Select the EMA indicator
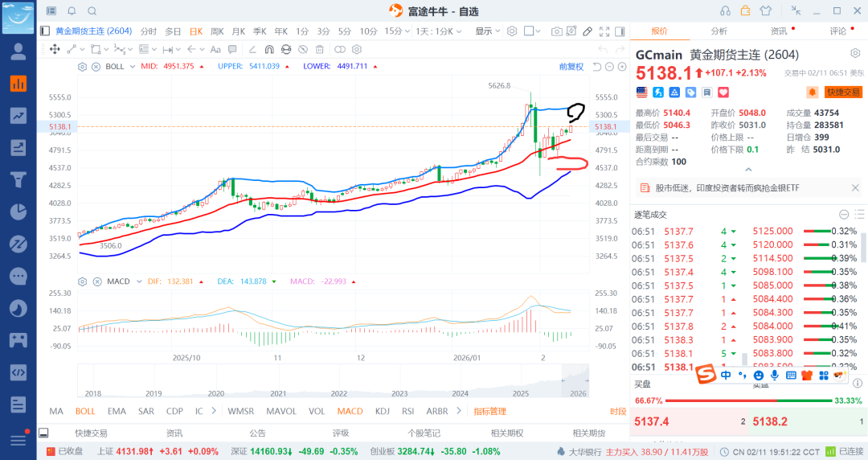 point(117,411)
